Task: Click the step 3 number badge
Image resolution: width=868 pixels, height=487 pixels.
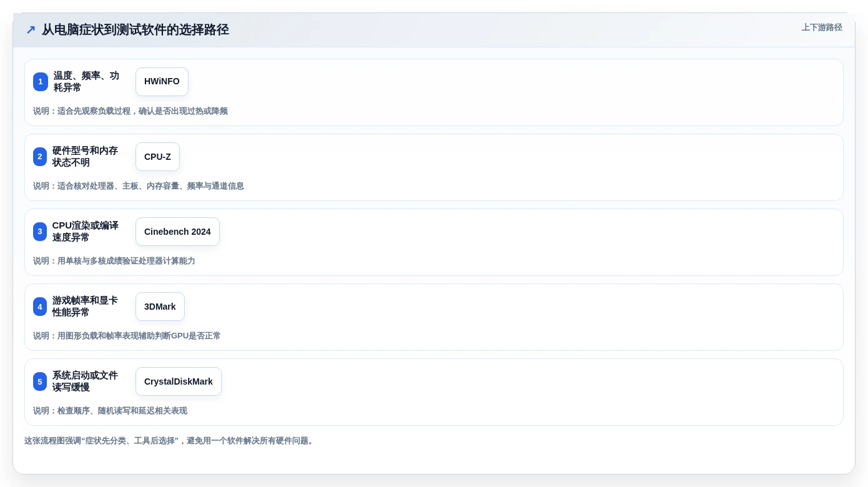Action: click(x=40, y=232)
